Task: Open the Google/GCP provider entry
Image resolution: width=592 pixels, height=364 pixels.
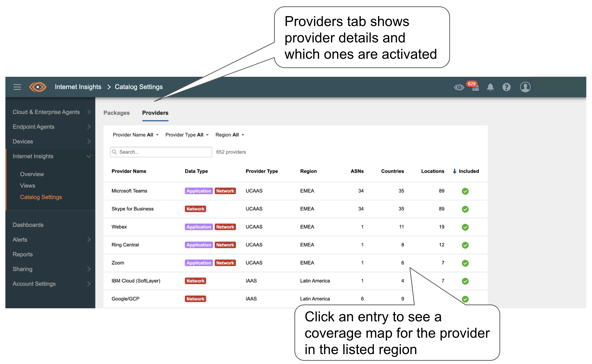Action: [x=295, y=299]
